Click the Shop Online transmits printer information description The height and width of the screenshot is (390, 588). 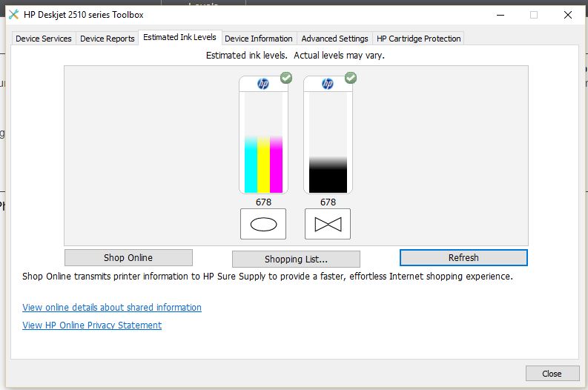268,277
